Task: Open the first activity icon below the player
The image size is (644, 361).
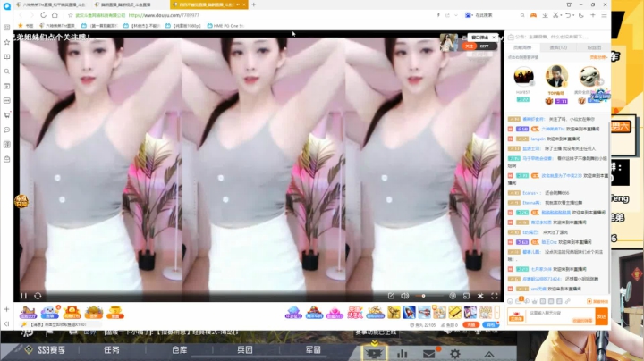Action: (28, 313)
